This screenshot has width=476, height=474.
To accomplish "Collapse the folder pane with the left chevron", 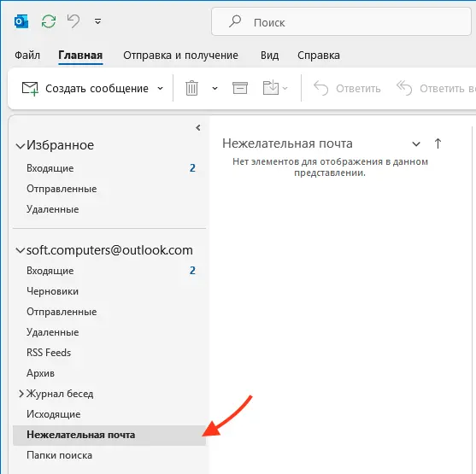I will coord(198,128).
